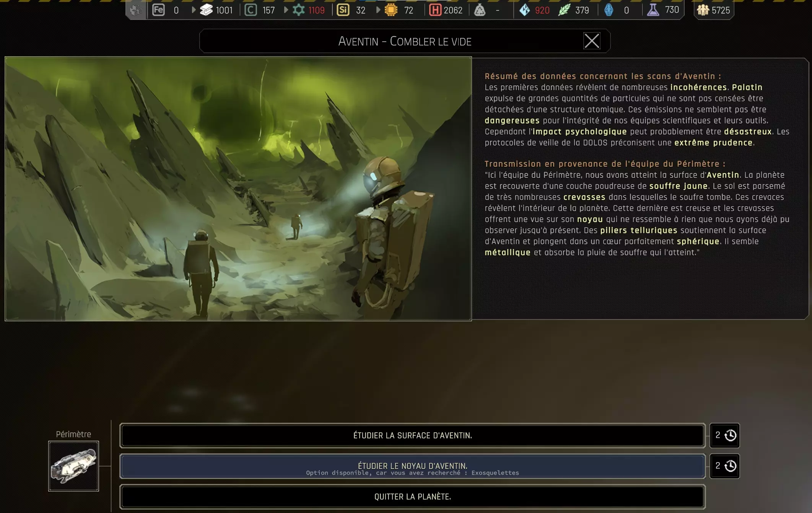The width and height of the screenshot is (812, 513).
Task: Open the resources cubes menu icon
Action: pyautogui.click(x=136, y=10)
